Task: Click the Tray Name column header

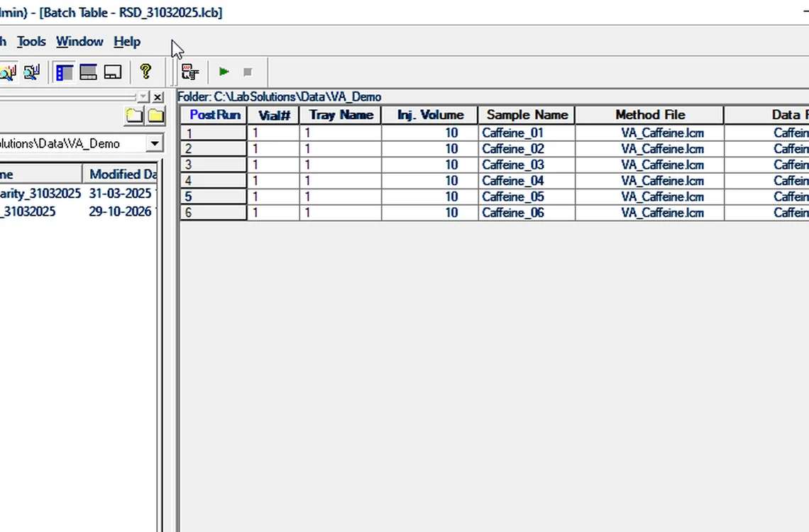Action: [341, 114]
